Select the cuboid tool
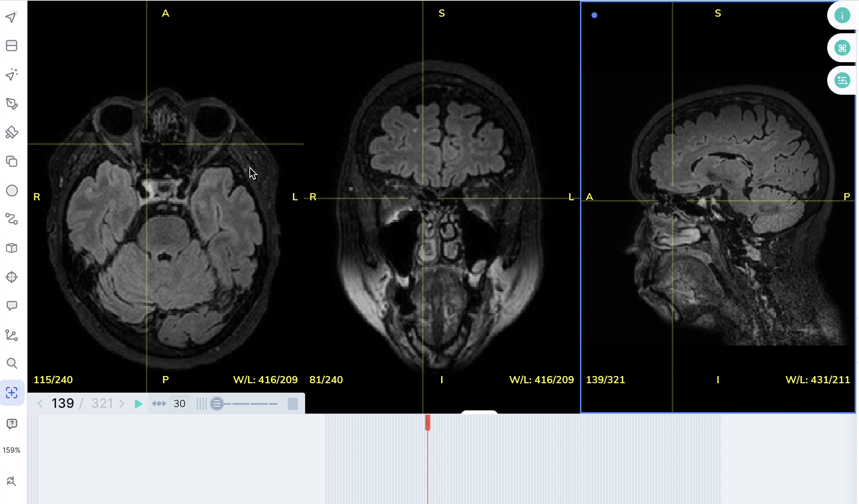This screenshot has width=859, height=504. pyautogui.click(x=12, y=248)
